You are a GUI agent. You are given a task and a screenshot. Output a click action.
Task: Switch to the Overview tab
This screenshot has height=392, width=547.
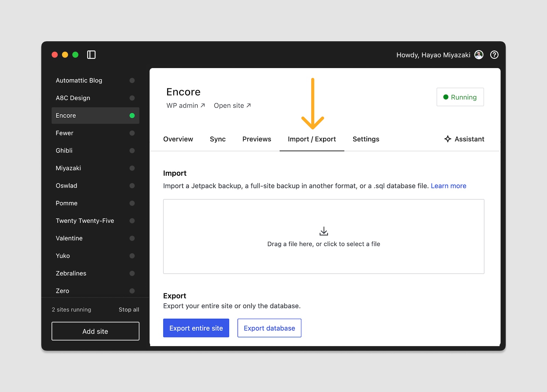click(x=178, y=139)
